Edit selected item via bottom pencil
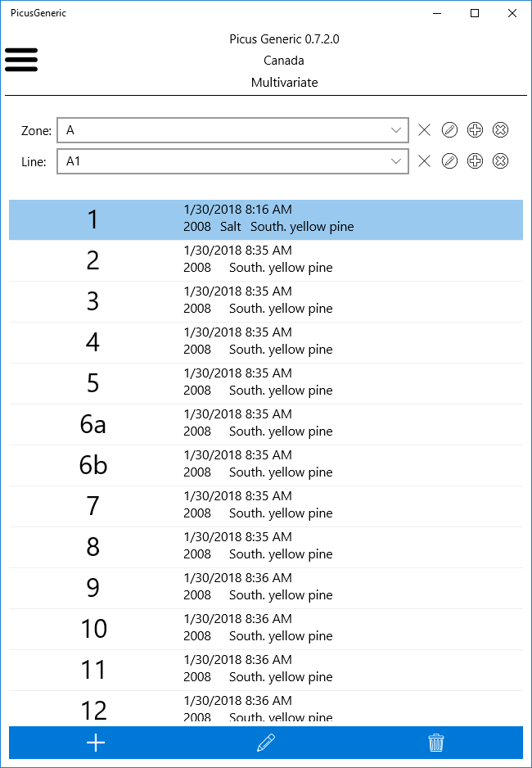Screen dimensions: 532x768 (266, 743)
